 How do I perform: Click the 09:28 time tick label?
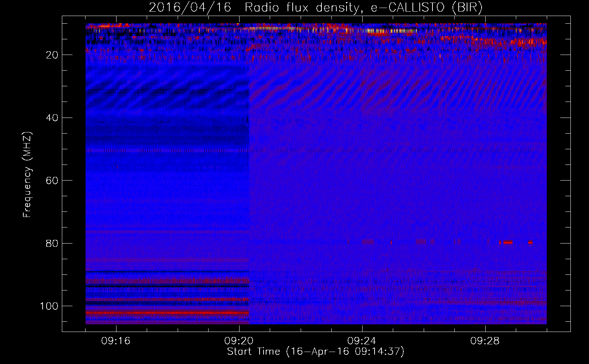[485, 341]
